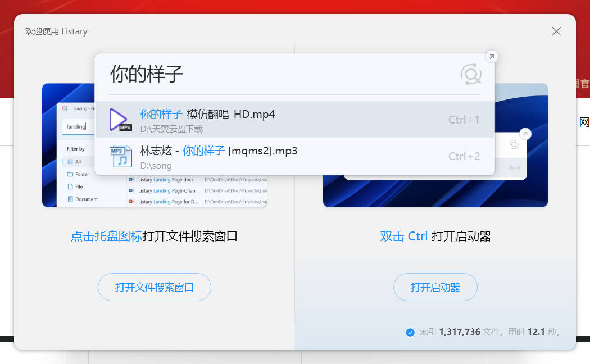
Task: Click the 欢迎使用 Listary title text
Action: tap(56, 31)
